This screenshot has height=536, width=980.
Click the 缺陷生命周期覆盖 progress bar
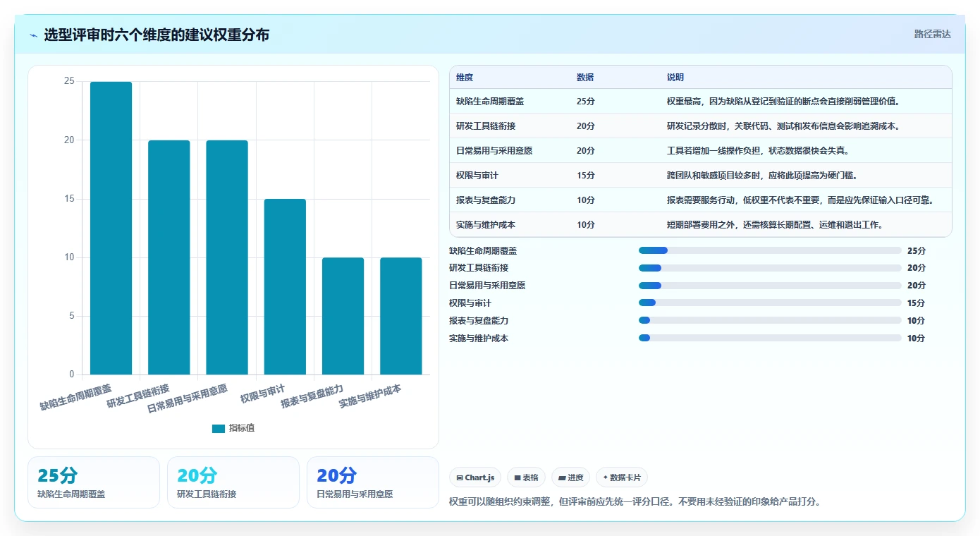[770, 250]
